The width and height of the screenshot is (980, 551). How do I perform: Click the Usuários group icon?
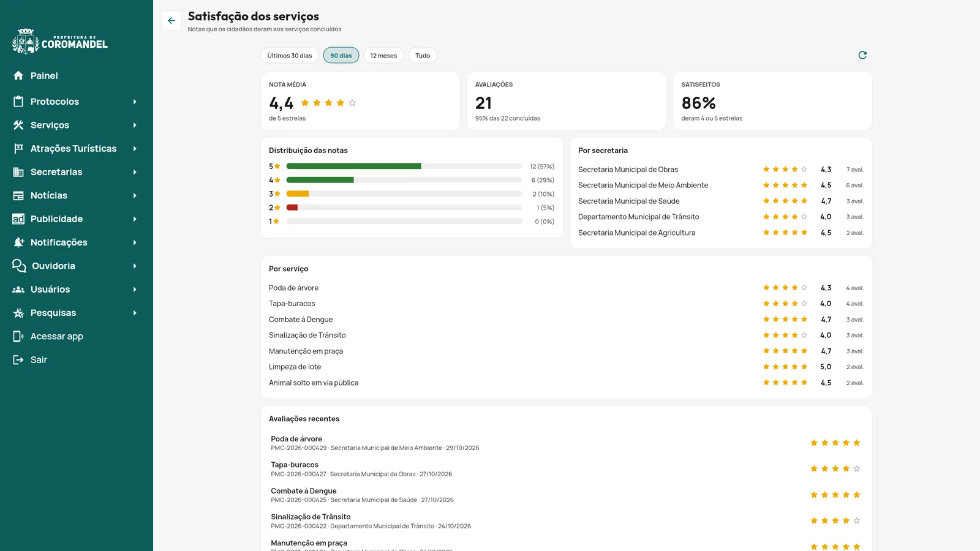click(x=18, y=290)
